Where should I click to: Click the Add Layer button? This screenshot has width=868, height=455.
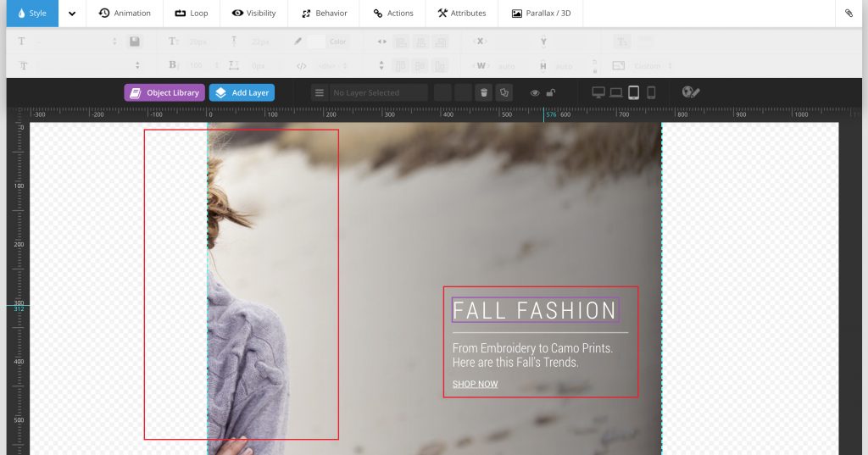(x=242, y=93)
